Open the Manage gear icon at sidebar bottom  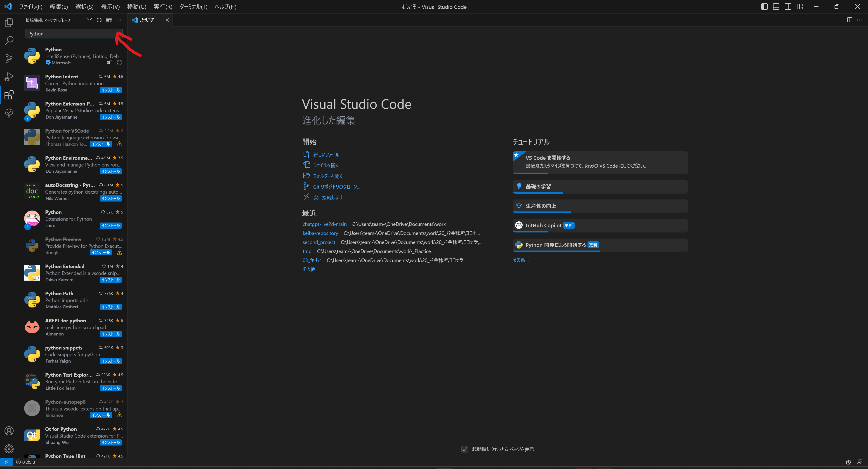(x=9, y=449)
